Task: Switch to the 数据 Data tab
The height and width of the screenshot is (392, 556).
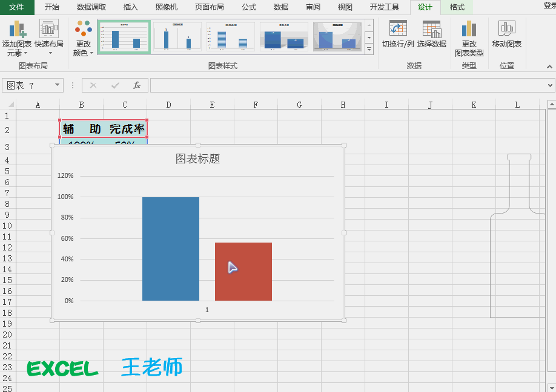Action: coord(281,7)
